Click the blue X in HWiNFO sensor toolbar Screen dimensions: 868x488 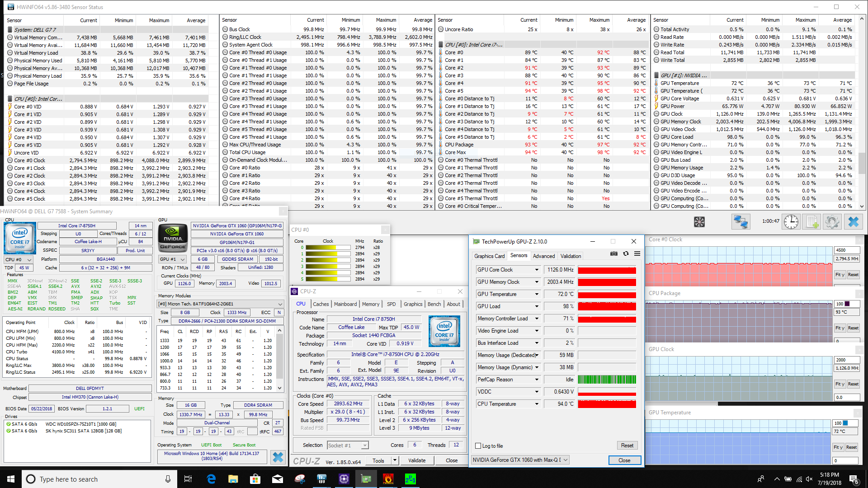[x=854, y=222]
